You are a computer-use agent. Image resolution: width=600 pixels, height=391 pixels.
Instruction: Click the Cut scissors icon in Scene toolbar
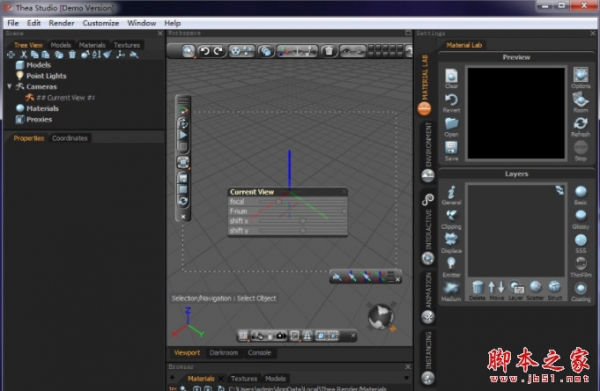point(24,55)
